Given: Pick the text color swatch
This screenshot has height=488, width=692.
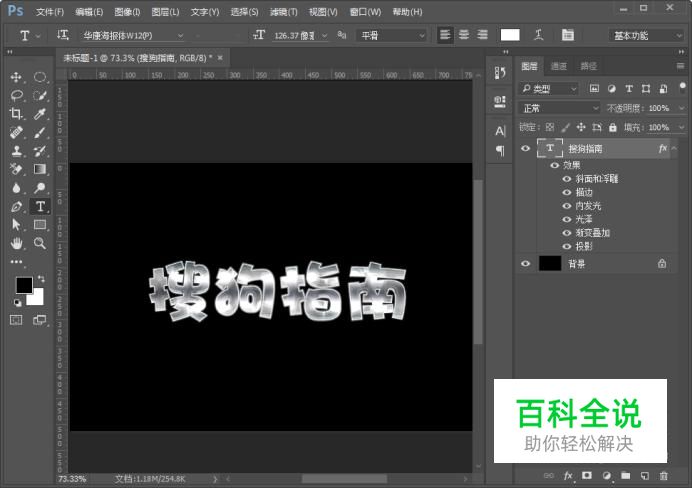Looking at the screenshot, I should click(510, 35).
